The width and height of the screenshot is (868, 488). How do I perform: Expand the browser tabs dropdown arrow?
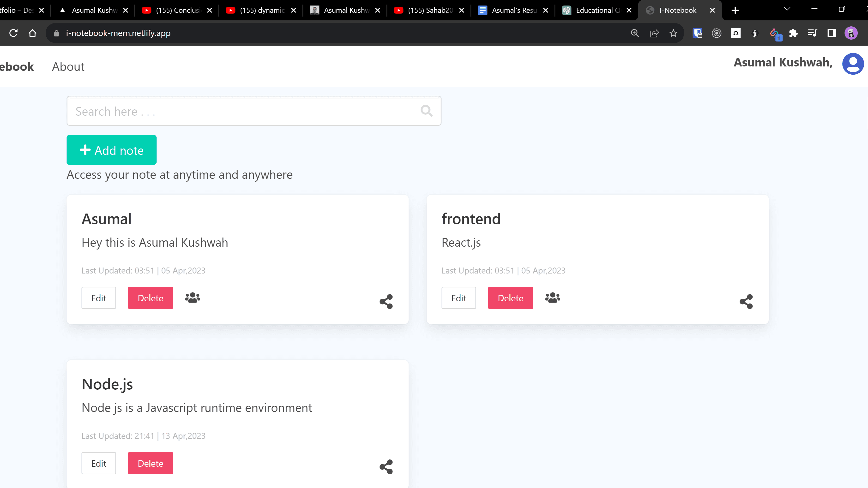(x=787, y=10)
